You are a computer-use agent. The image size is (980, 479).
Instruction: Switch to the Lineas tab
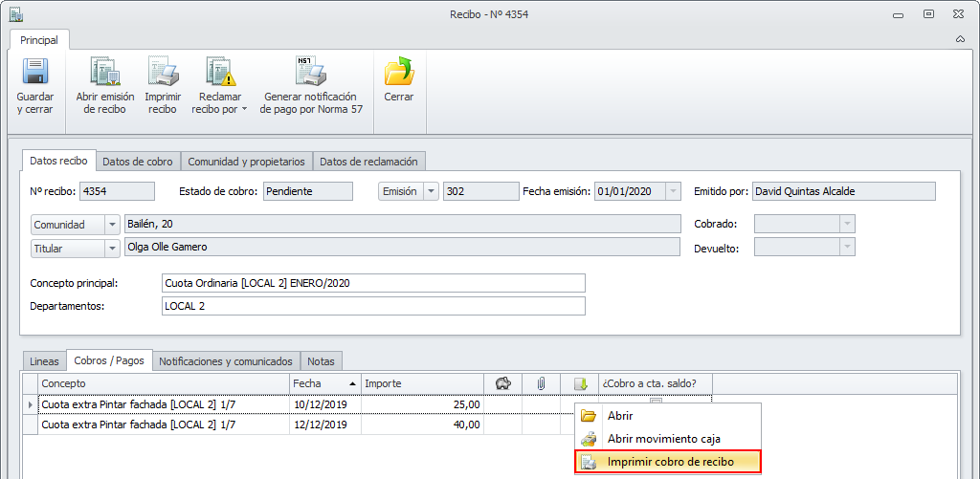tap(44, 361)
